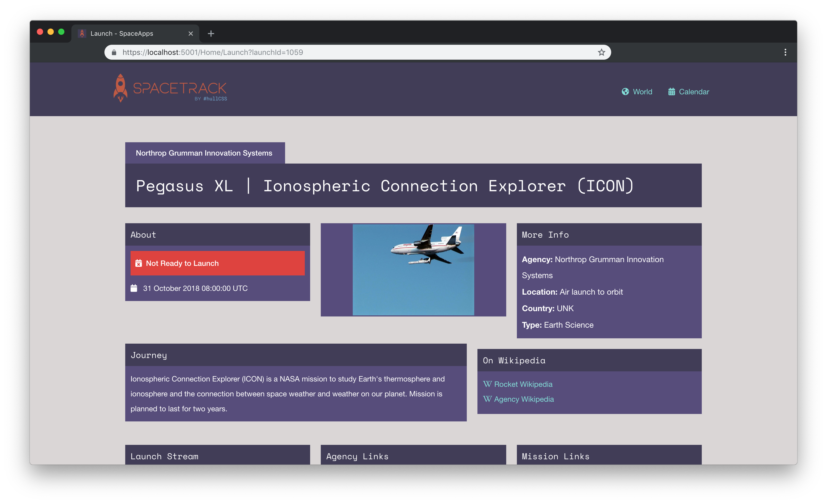The width and height of the screenshot is (827, 504).
Task: Click the calendar icon beside launch date
Action: click(134, 288)
